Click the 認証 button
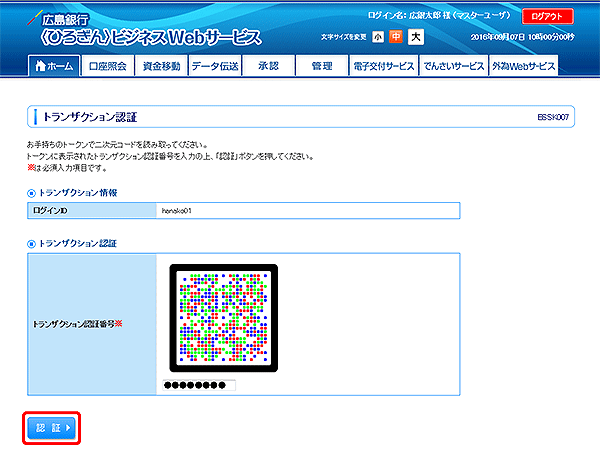This screenshot has height=469, width=600. click(x=52, y=428)
